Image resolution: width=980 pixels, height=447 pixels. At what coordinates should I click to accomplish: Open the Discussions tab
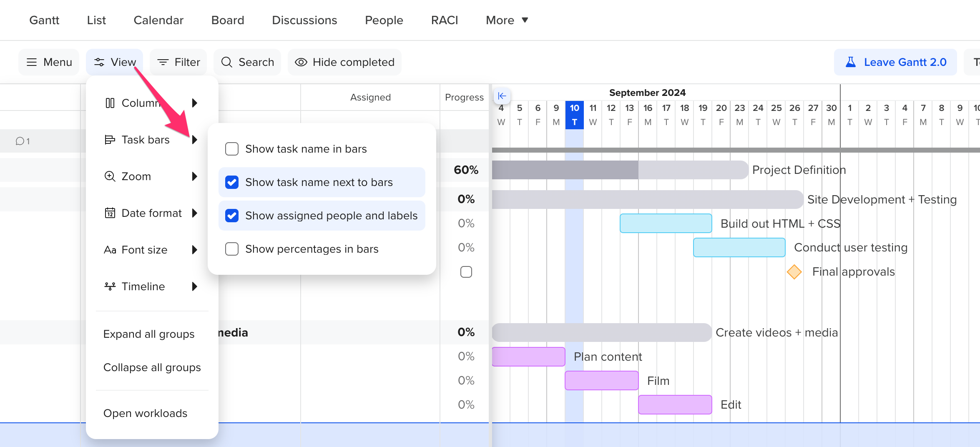pos(304,20)
